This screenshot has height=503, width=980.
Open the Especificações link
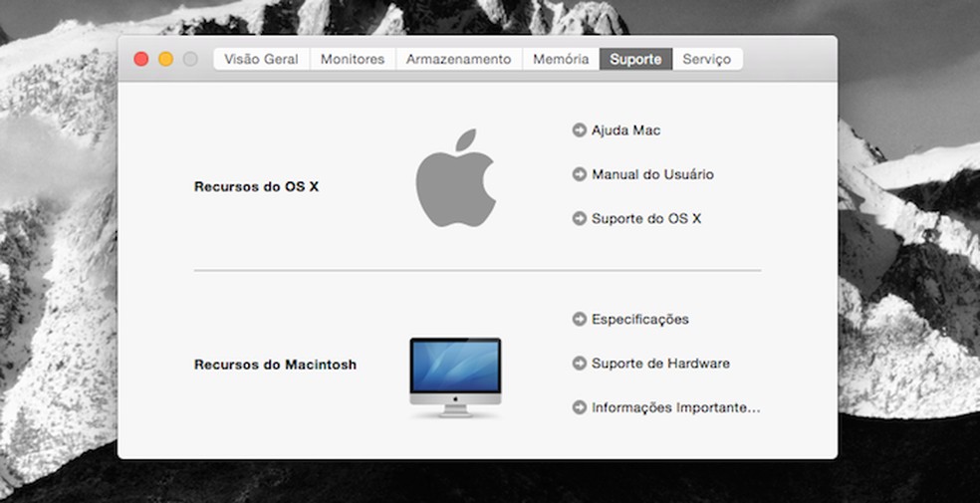point(640,320)
